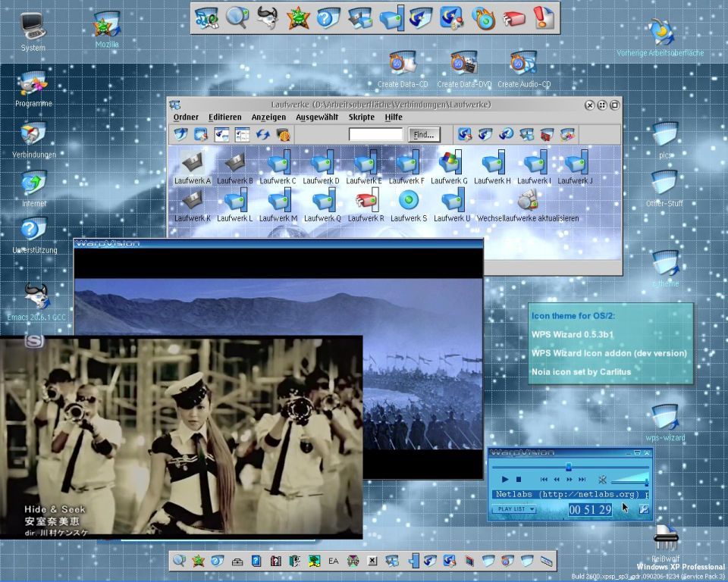Screen dimensions: 728x582
Task: Click the toolbox icon in bottom launchpad
Action: pyautogui.click(x=237, y=561)
